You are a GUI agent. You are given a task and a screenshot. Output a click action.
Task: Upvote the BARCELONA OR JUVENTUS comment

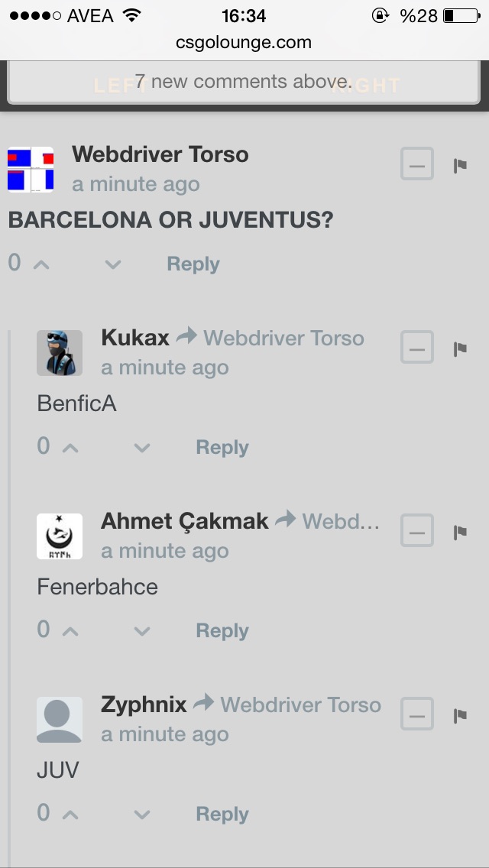41,264
